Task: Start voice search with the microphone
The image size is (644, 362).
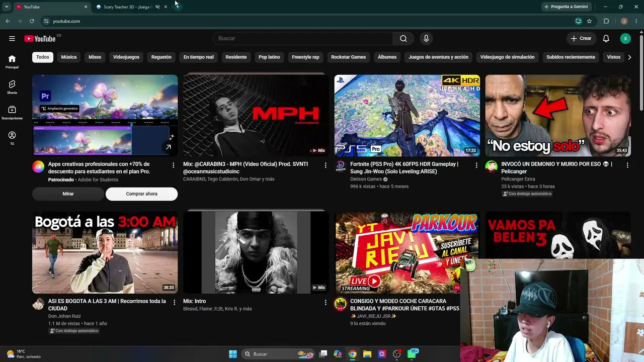Action: pos(426,39)
